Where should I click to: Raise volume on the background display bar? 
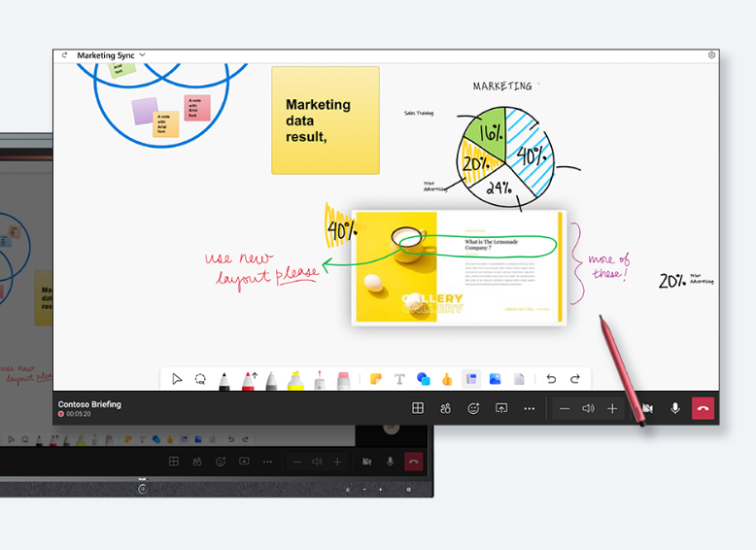coord(337,462)
